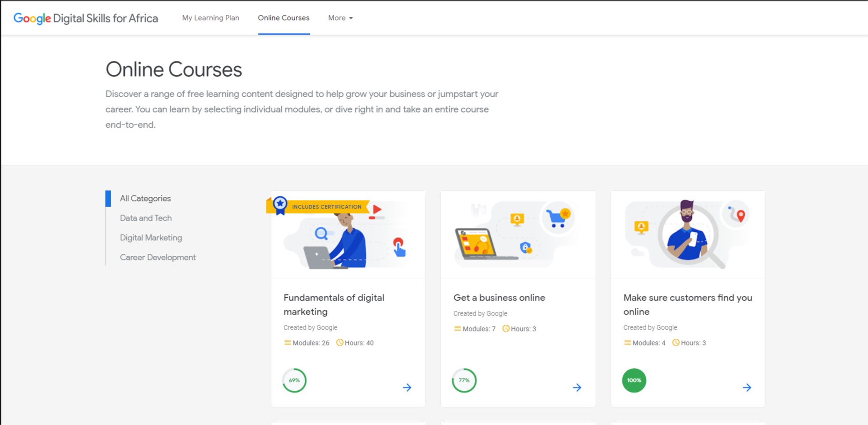Viewport: 868px width, 425px height.
Task: Click arrow on Fundamentals of digital marketing card
Action: [407, 387]
